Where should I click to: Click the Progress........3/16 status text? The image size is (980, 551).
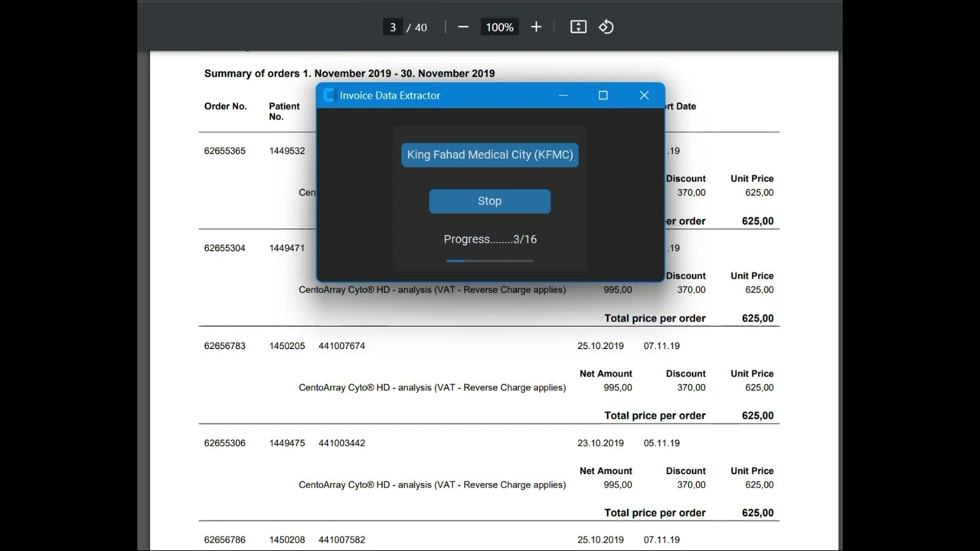point(490,239)
